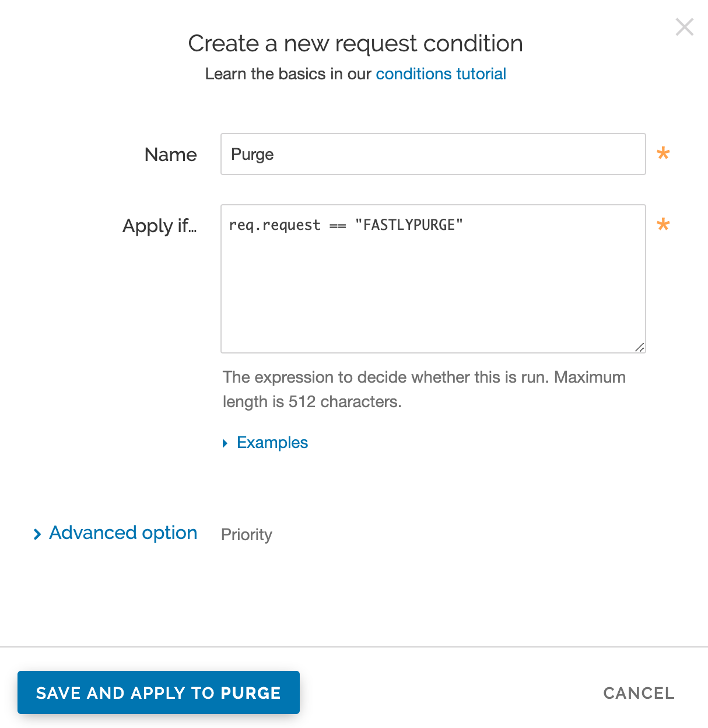Click the Name label next to its field
This screenshot has width=708, height=728.
coord(170,154)
